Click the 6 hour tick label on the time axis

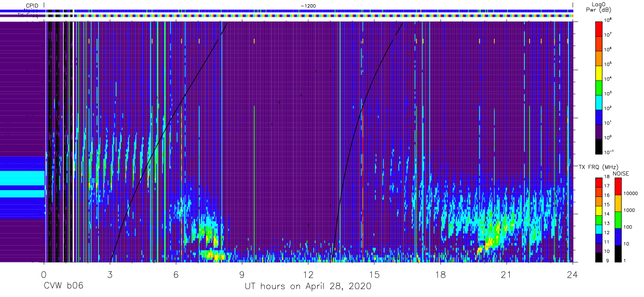pos(176,274)
